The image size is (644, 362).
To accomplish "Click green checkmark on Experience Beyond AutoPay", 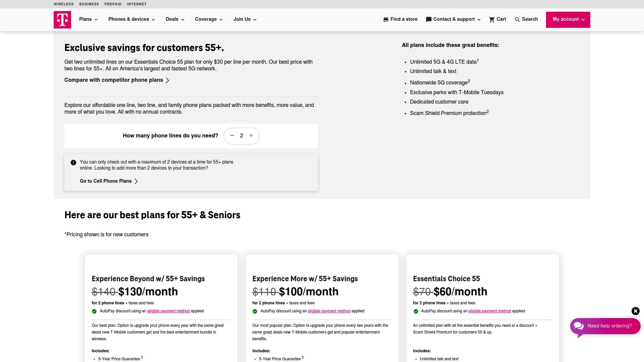I will click(x=94, y=311).
